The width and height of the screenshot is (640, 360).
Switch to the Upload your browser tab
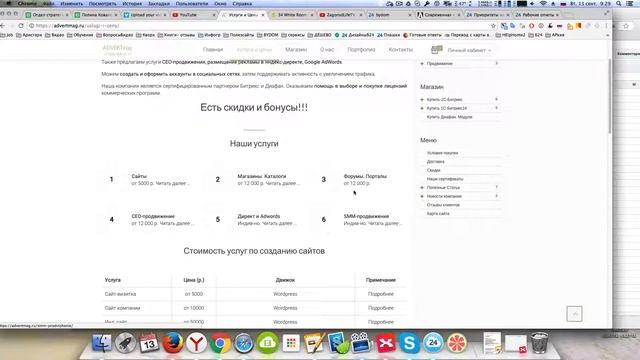click(x=144, y=15)
